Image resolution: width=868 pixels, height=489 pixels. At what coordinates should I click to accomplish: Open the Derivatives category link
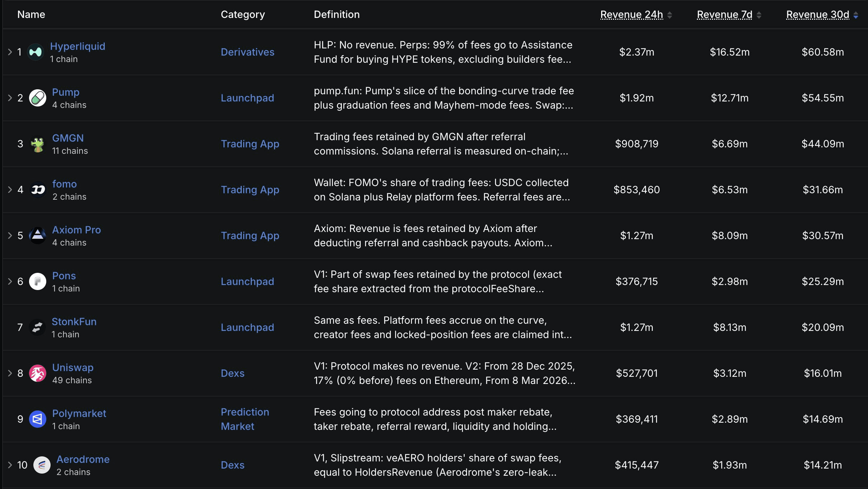pyautogui.click(x=247, y=52)
